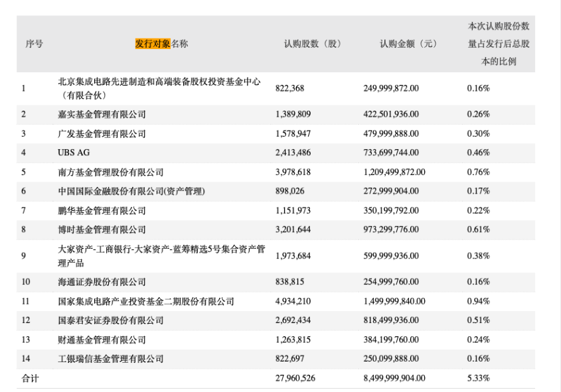Select 国泰君安证券股份有限公司 cell
This screenshot has width=561, height=392.
coord(111,320)
